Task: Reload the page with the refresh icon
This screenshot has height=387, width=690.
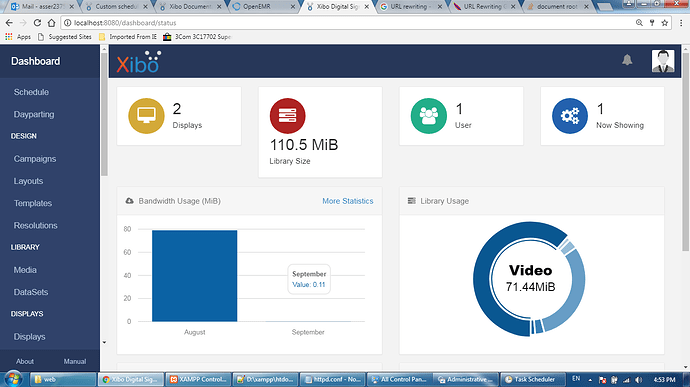Action: 37,23
